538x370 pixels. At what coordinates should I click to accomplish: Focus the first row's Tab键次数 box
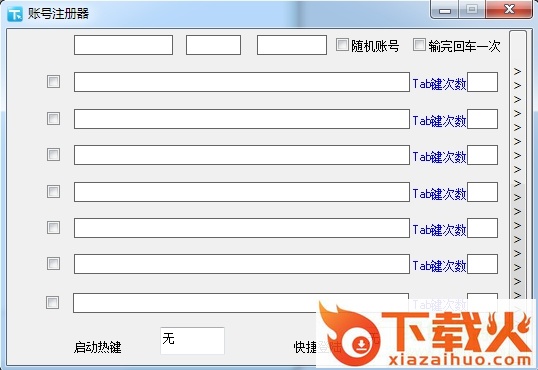[x=482, y=82]
